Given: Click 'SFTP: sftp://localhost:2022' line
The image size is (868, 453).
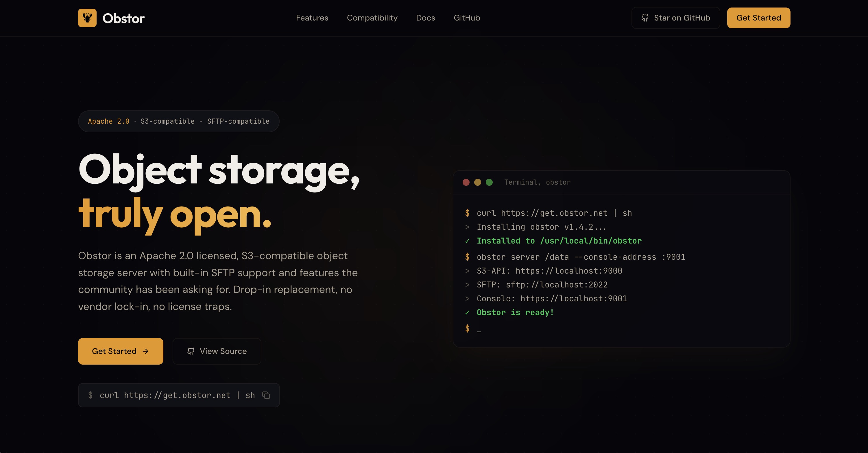Looking at the screenshot, I should [542, 285].
